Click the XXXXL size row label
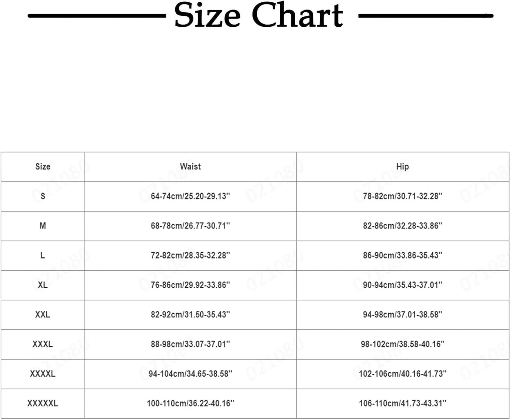Image resolution: width=511 pixels, height=420 pixels. tap(43, 374)
